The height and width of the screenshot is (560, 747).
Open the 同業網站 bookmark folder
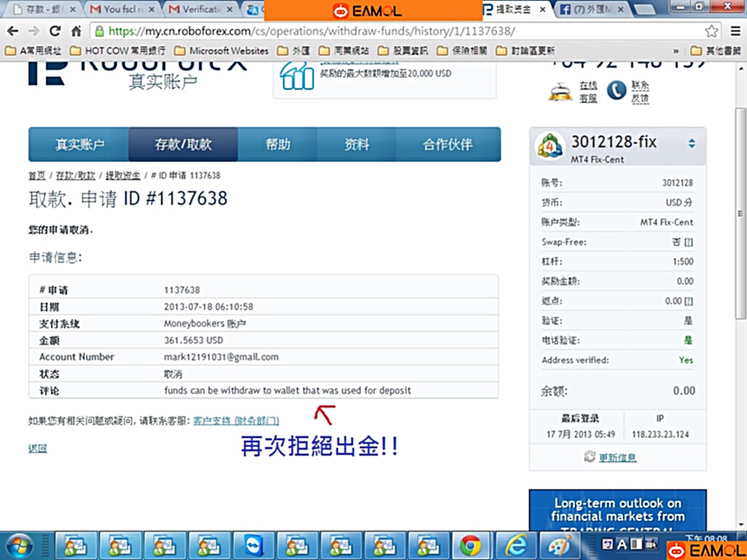344,50
